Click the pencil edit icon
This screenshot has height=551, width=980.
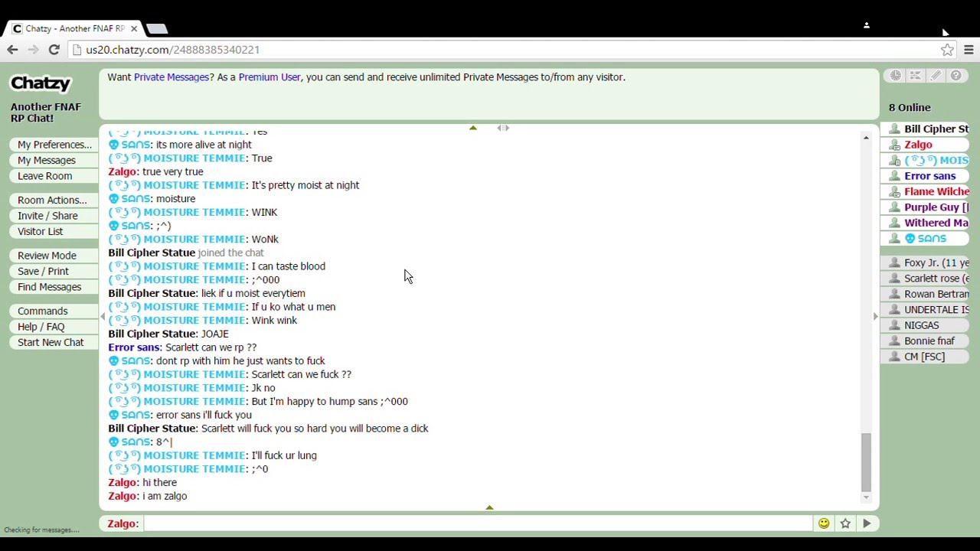point(936,76)
